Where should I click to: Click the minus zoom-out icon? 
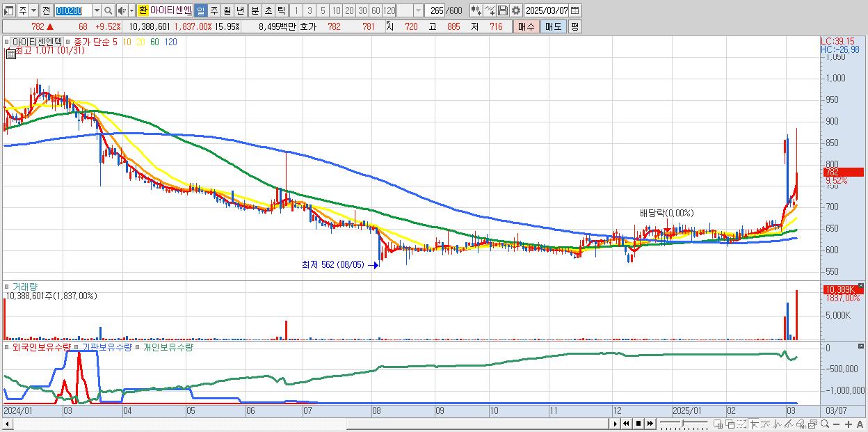[837, 424]
